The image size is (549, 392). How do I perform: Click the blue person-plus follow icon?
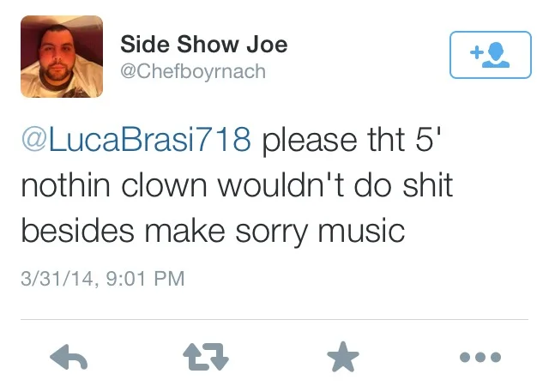[x=490, y=55]
